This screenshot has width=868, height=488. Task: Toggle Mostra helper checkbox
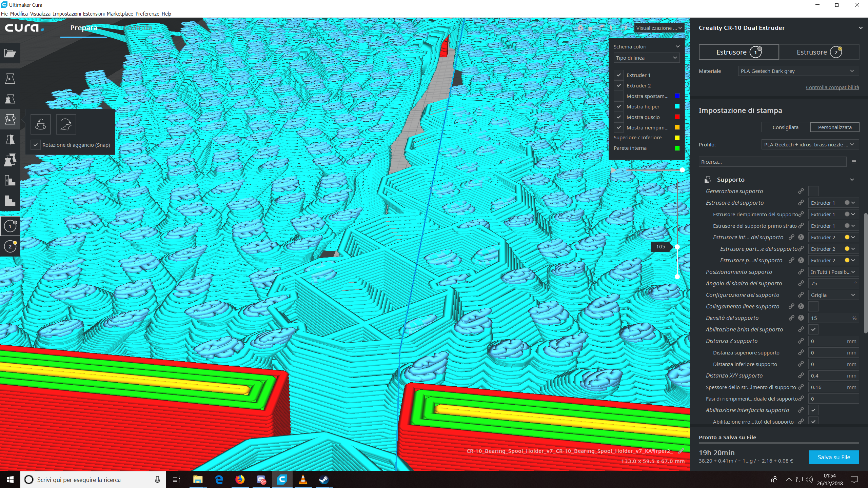click(x=619, y=106)
